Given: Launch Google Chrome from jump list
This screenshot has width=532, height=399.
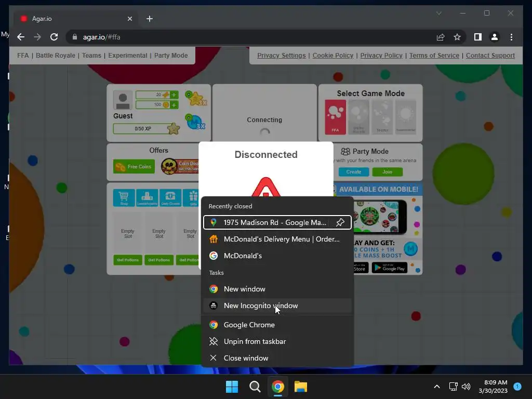Looking at the screenshot, I should [x=277, y=325].
